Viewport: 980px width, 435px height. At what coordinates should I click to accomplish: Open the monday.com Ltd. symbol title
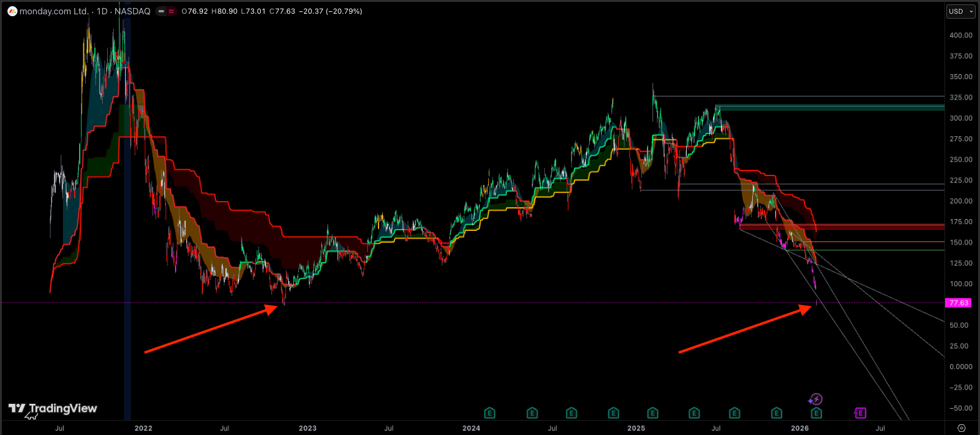coord(54,11)
